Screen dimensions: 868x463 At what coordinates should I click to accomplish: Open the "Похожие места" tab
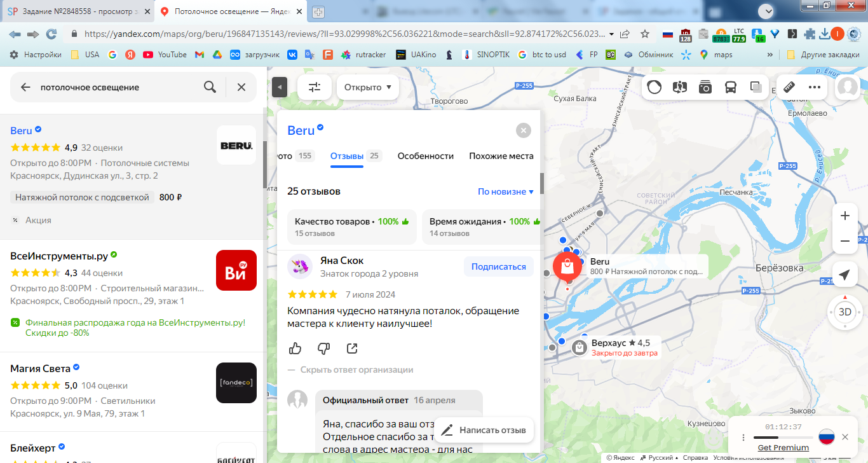(x=501, y=156)
